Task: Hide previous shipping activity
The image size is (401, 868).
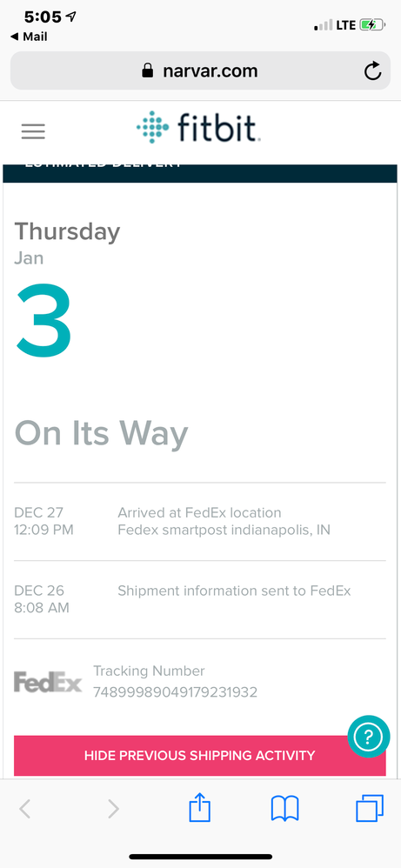Action: pyautogui.click(x=200, y=755)
